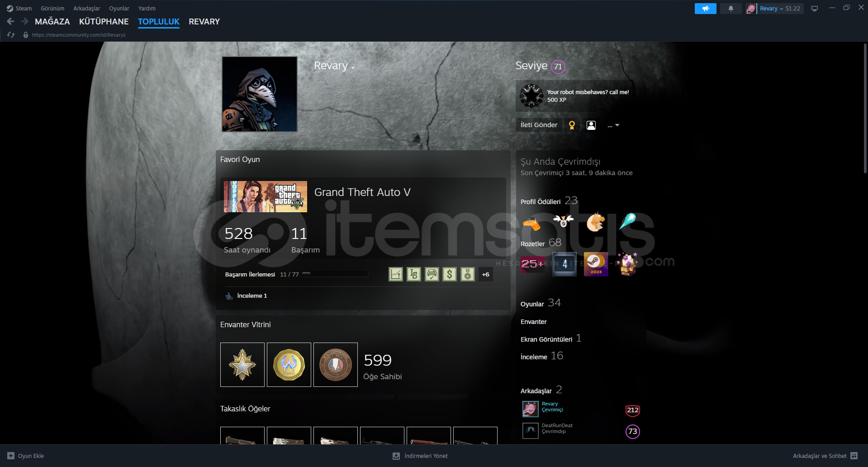Open friend DeatRunDeat's profile entry
The width and height of the screenshot is (868, 467).
[581, 431]
